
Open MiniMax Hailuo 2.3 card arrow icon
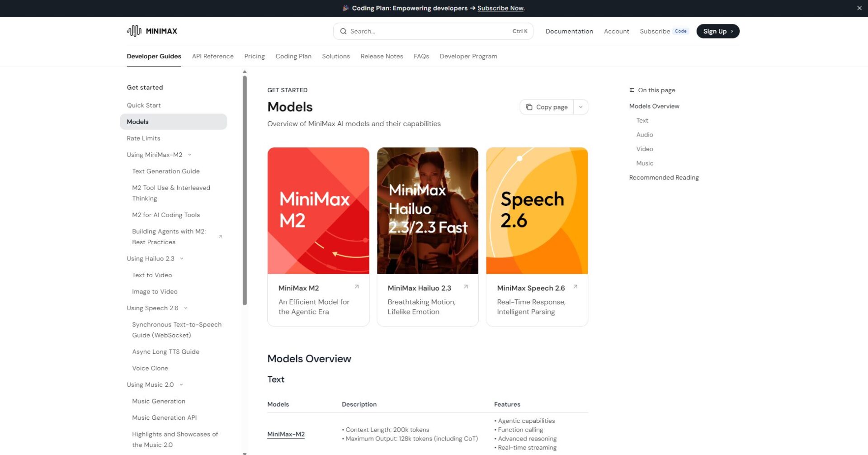[466, 287]
